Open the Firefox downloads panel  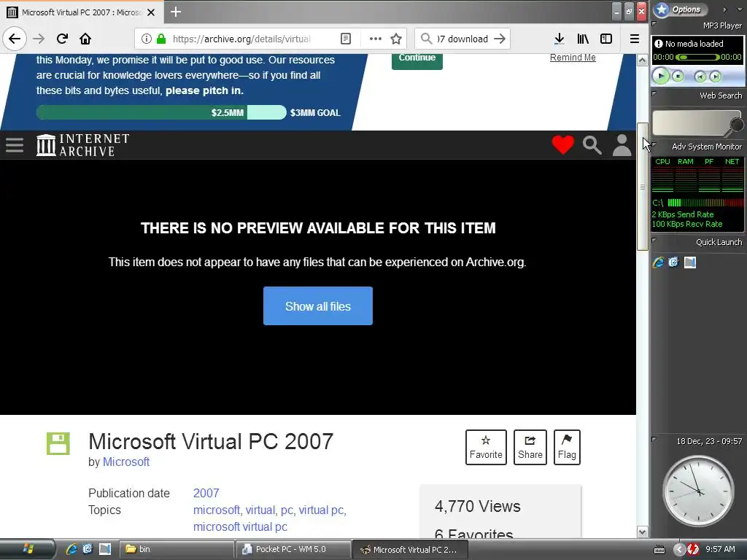pos(560,39)
